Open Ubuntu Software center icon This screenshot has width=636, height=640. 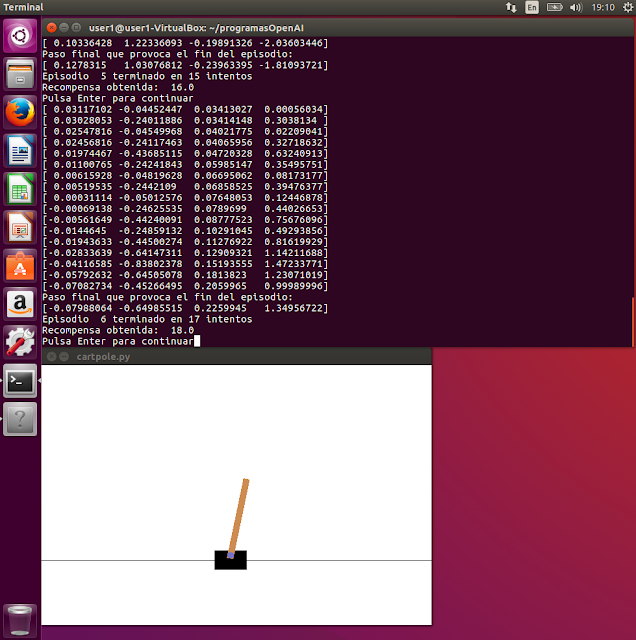pyautogui.click(x=20, y=266)
